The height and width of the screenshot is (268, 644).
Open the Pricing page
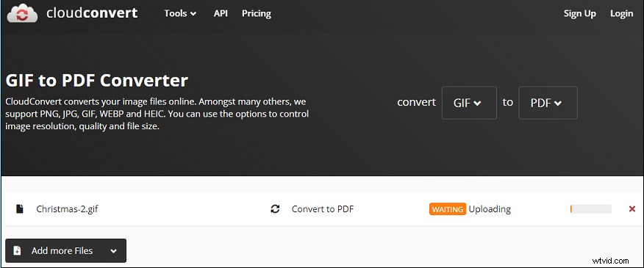pos(257,13)
